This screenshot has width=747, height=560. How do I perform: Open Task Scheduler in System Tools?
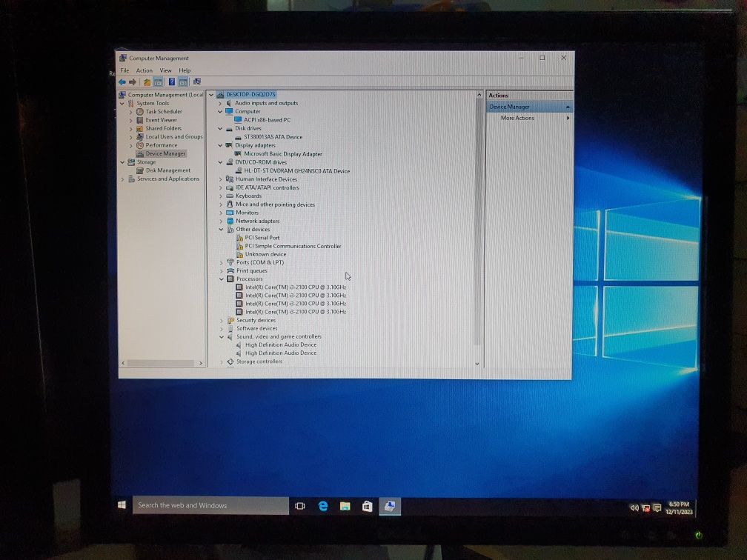pyautogui.click(x=164, y=111)
